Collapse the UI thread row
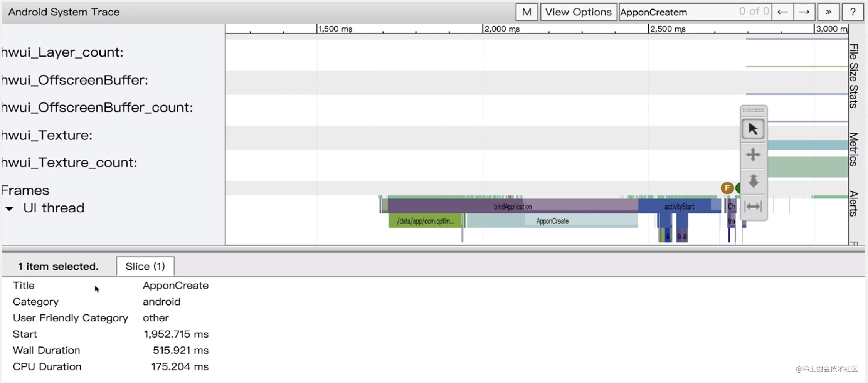This screenshot has height=383, width=868. 9,208
